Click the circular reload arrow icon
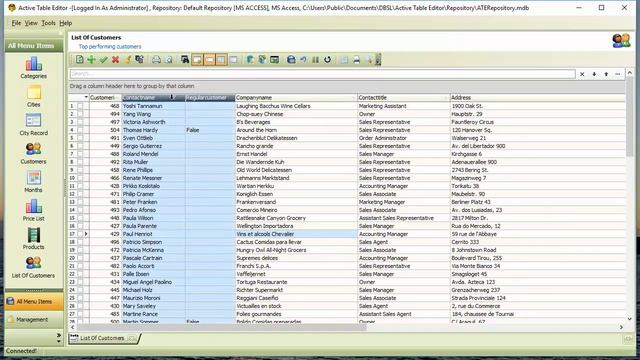The image size is (640, 360). 327,60
